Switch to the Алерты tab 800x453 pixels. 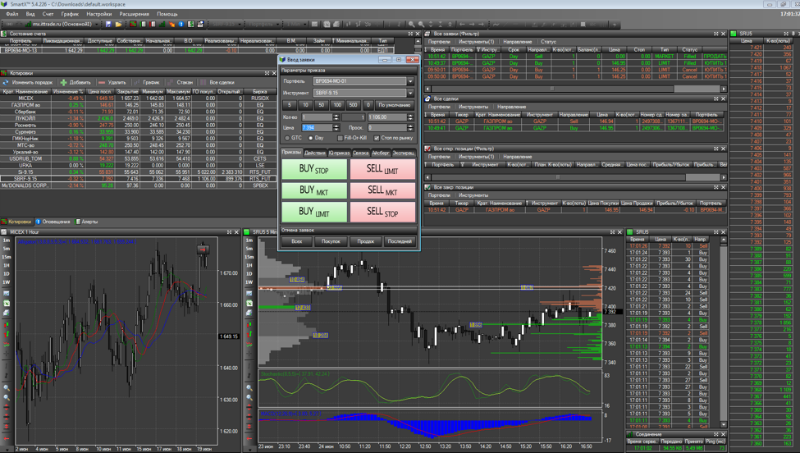(x=87, y=222)
